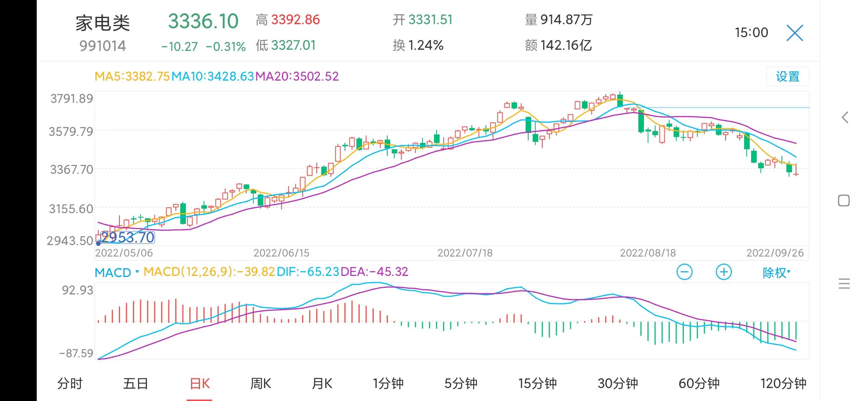The height and width of the screenshot is (401, 868).
Task: Tap the 2953.70 low price marker
Action: [x=127, y=238]
